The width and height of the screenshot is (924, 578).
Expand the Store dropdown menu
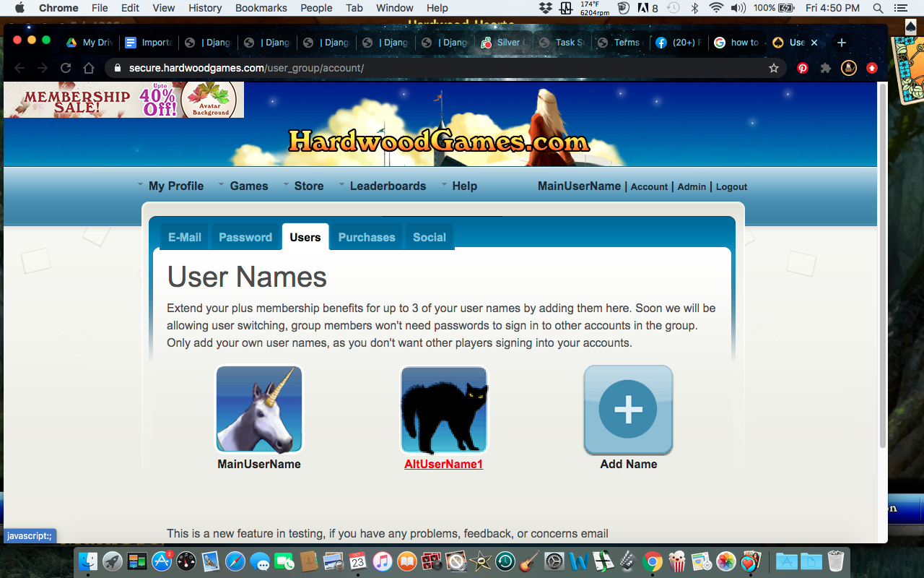point(303,186)
